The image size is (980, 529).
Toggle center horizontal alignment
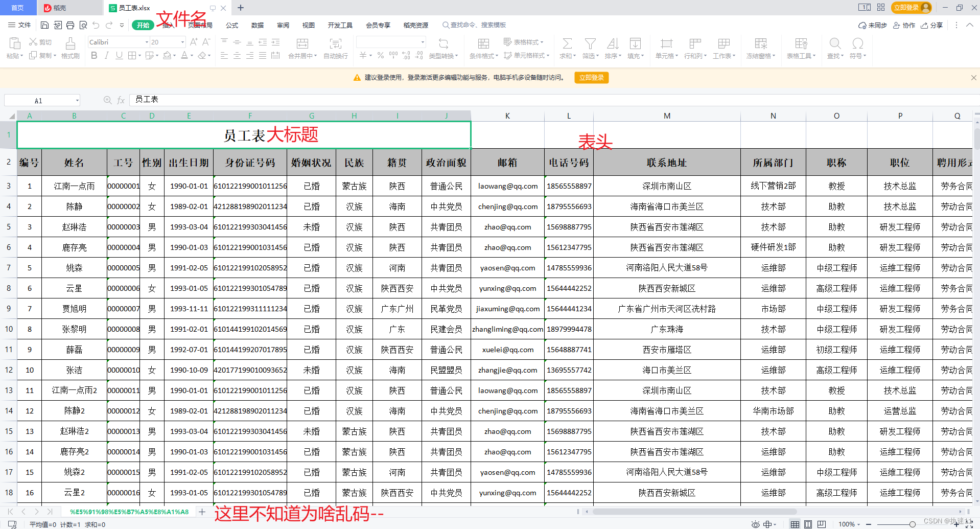tap(237, 55)
